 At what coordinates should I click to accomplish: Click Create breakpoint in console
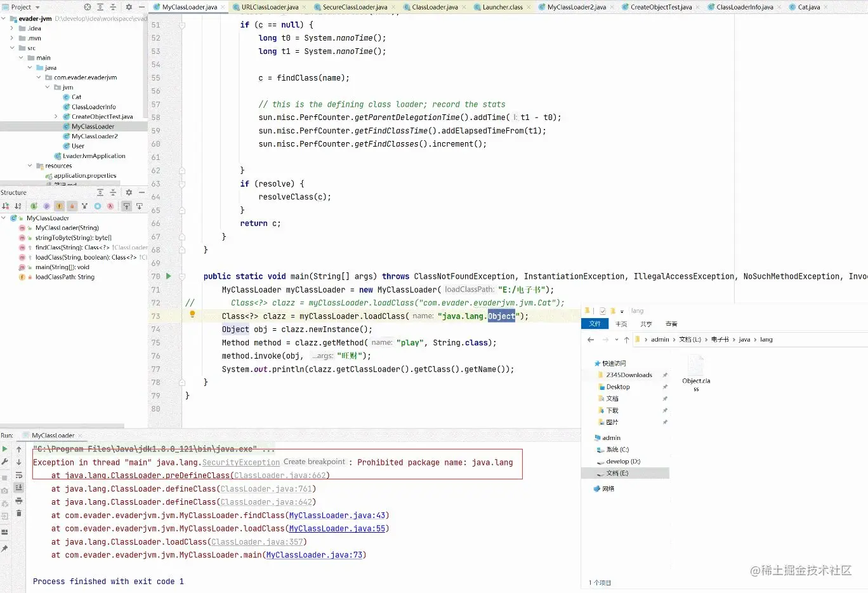(x=314, y=462)
